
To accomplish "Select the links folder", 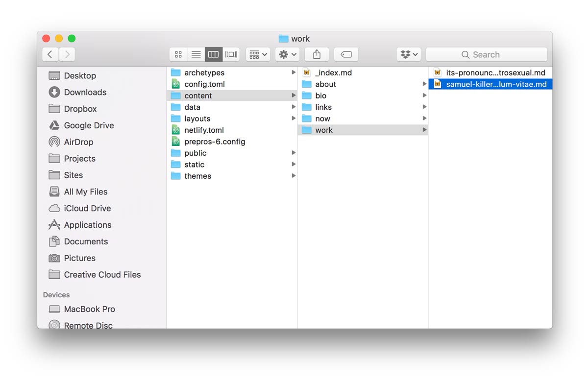I will point(363,107).
